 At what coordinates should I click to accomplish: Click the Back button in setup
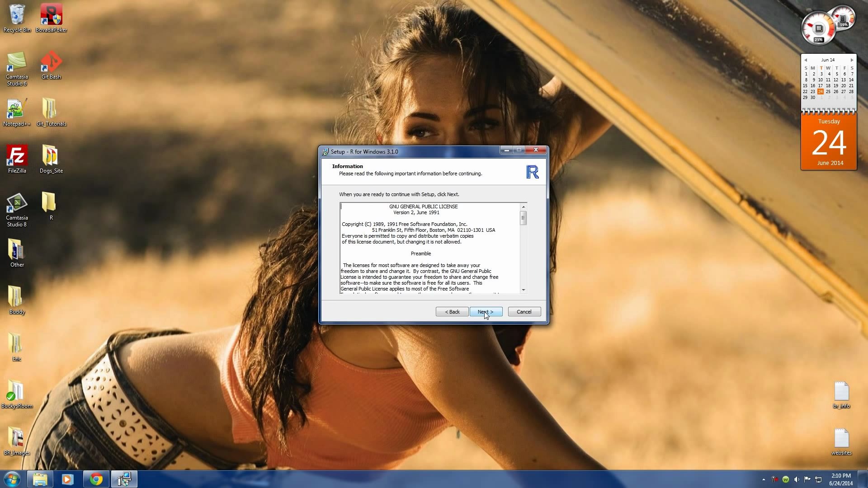tap(452, 312)
